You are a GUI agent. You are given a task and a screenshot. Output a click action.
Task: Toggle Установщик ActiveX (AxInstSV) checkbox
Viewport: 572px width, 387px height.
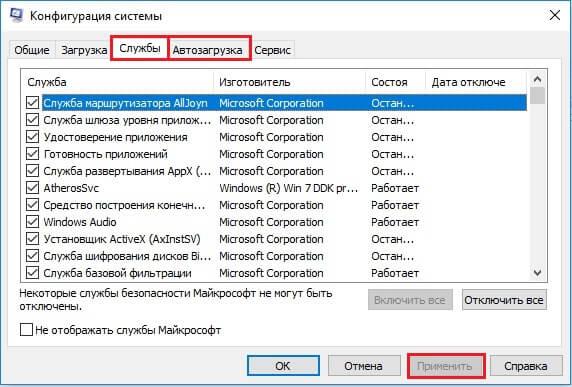coord(32,239)
